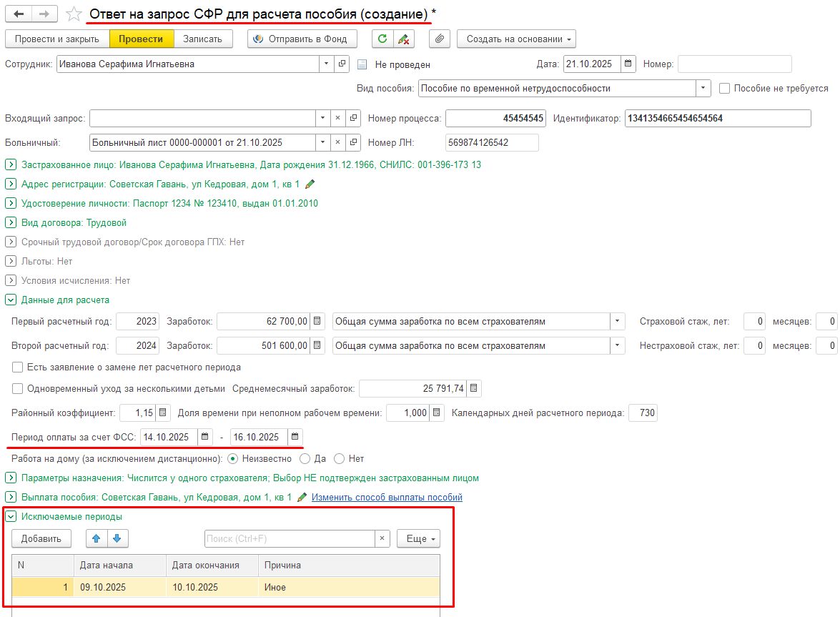The image size is (840, 617).
Task: Click the green refresh icon in toolbar
Action: 382,39
